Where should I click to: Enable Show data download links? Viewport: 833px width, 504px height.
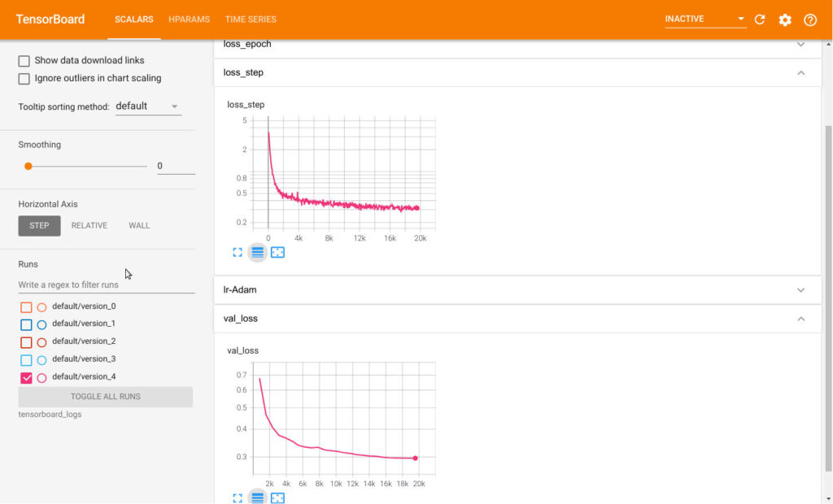click(24, 60)
